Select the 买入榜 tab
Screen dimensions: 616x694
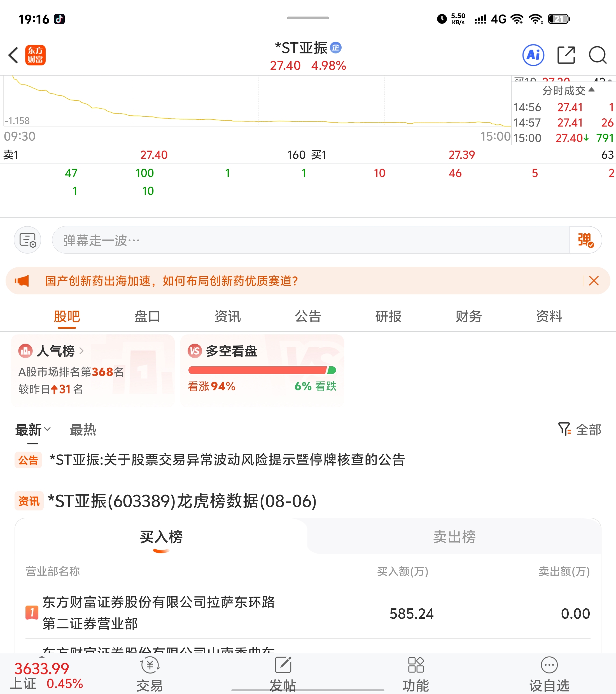(161, 537)
